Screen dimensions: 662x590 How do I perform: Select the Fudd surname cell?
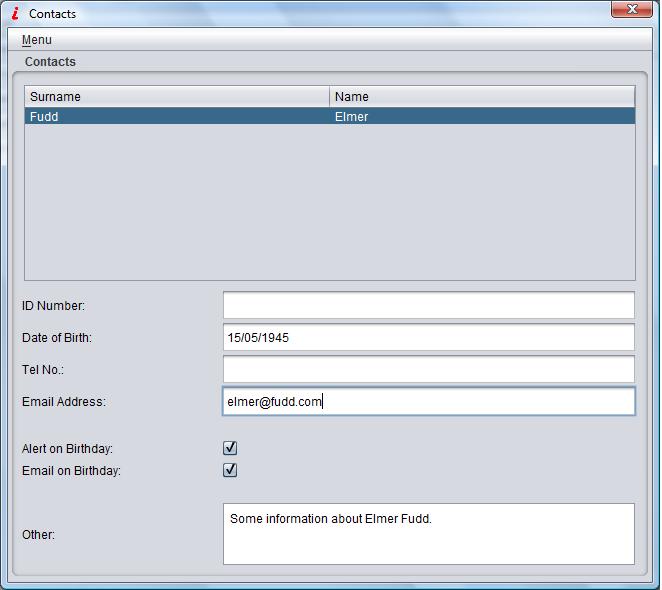[x=176, y=117]
